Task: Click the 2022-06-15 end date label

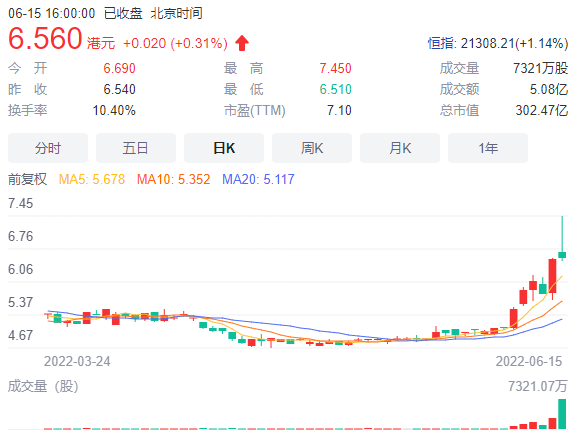Action: (x=529, y=361)
